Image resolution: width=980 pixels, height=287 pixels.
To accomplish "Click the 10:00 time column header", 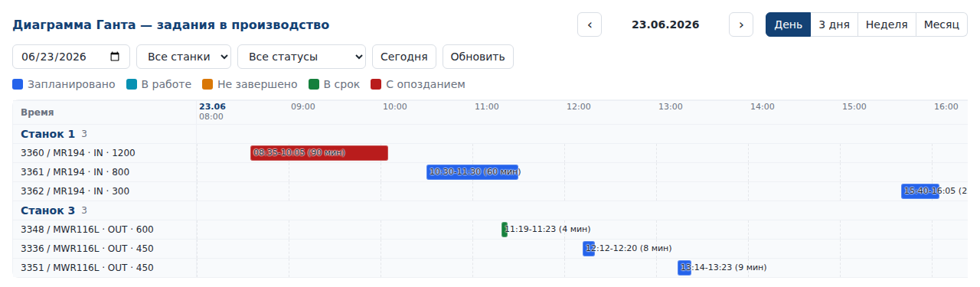I will tap(395, 106).
